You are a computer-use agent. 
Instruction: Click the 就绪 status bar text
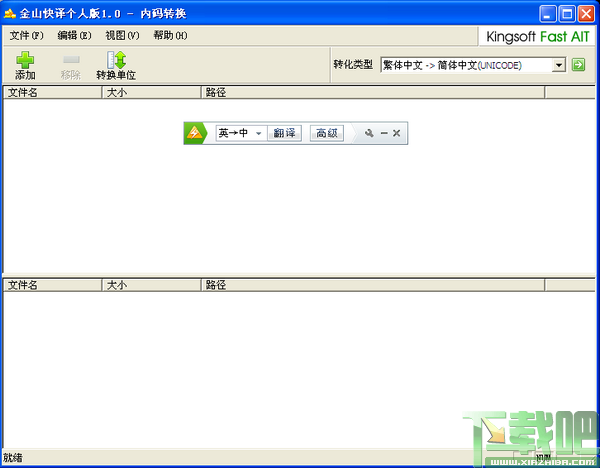(13, 458)
